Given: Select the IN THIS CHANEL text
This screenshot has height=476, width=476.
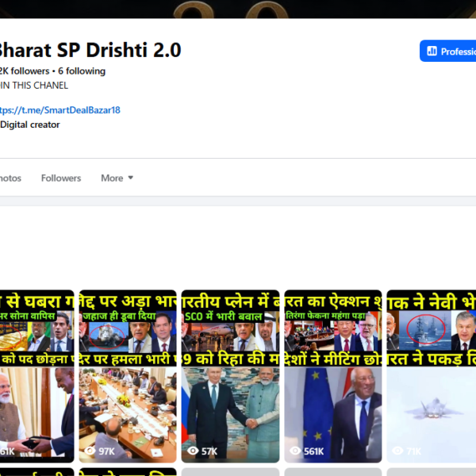Looking at the screenshot, I should (34, 86).
